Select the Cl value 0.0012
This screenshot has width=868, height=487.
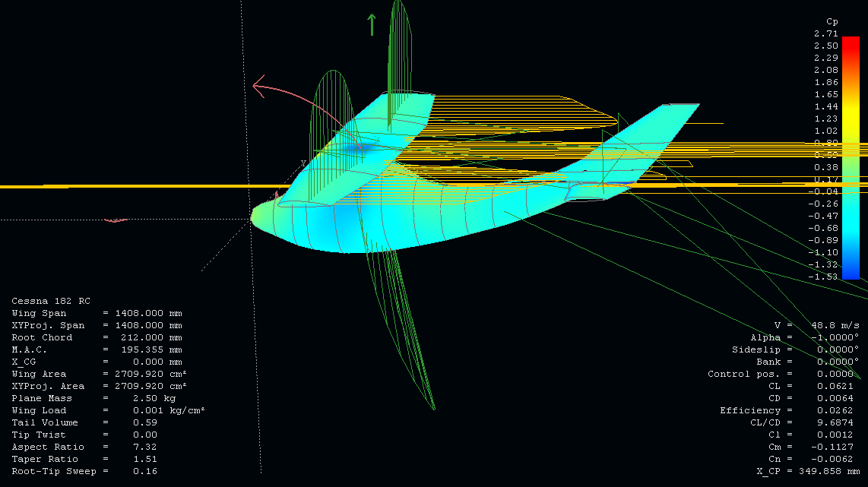[835, 435]
